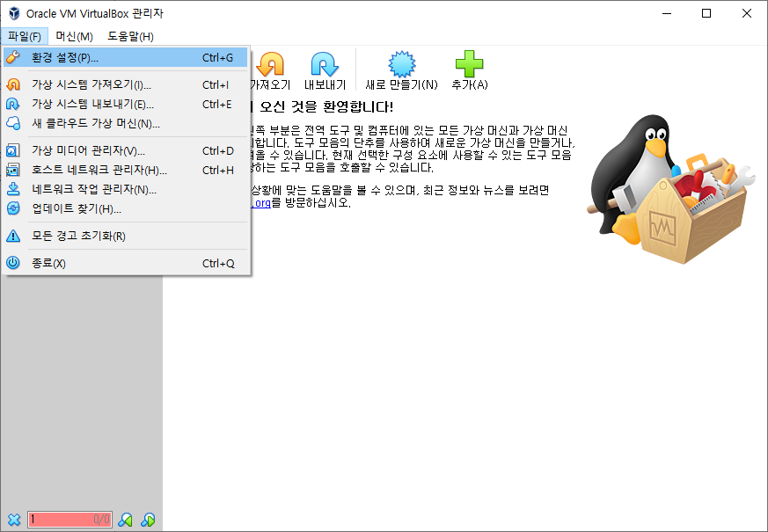Choose 환경 설정(P)... from File menu
The height and width of the screenshot is (532, 768).
[x=126, y=58]
